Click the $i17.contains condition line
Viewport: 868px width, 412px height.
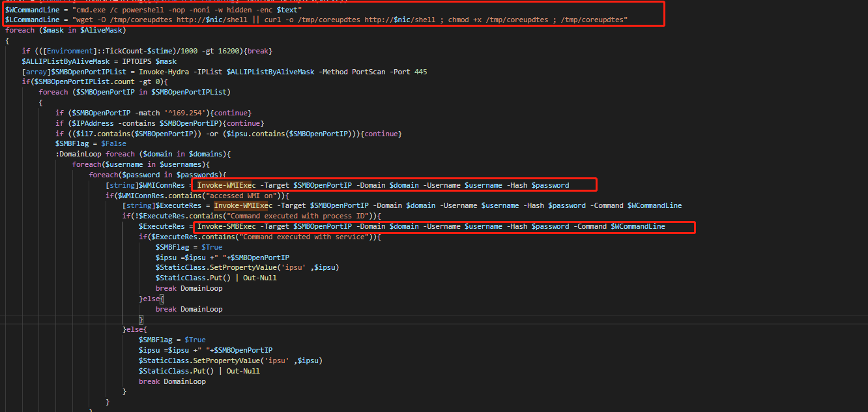[x=229, y=134]
